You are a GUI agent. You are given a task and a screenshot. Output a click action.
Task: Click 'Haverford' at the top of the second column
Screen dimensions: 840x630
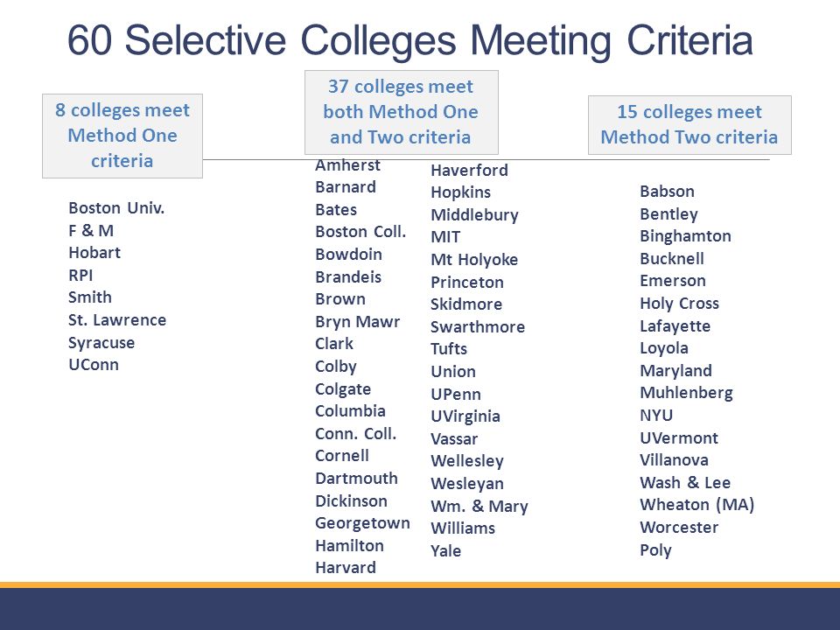click(x=469, y=171)
